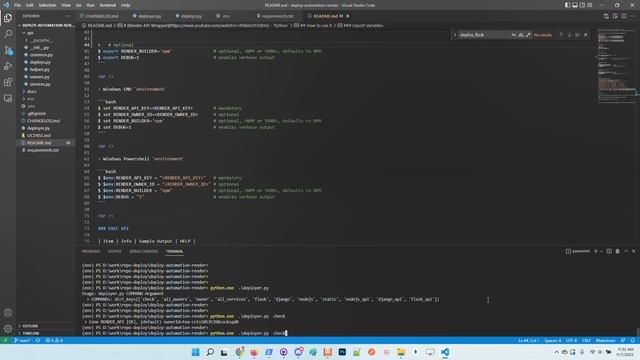This screenshot has width=640, height=360.
Task: Open Run and Debug view
Action: (8, 66)
